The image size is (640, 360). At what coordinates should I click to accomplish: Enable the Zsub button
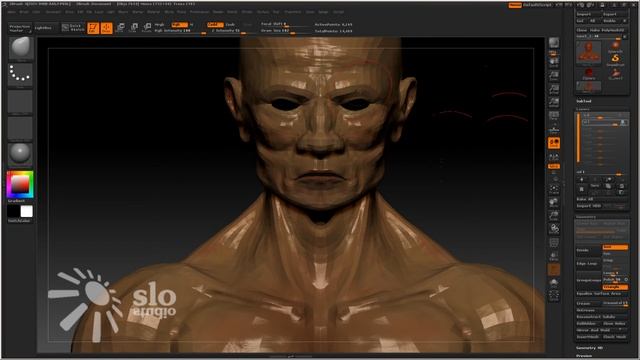click(x=230, y=24)
